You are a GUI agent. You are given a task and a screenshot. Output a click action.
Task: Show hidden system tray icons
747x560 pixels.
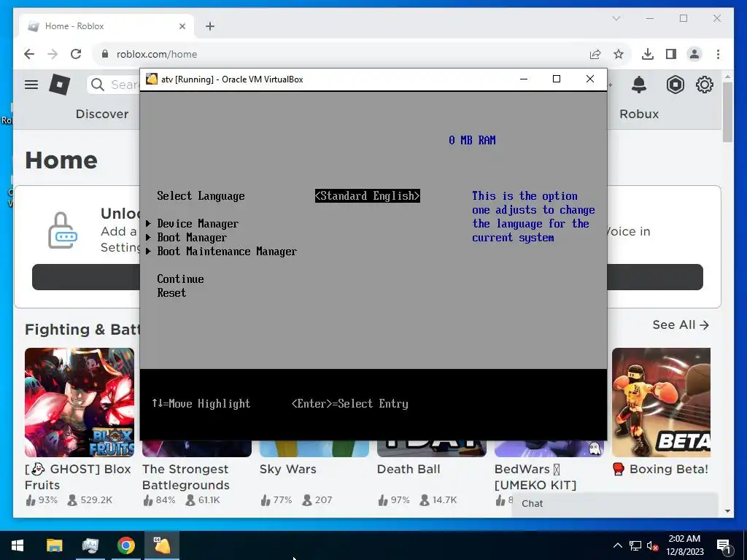point(617,545)
